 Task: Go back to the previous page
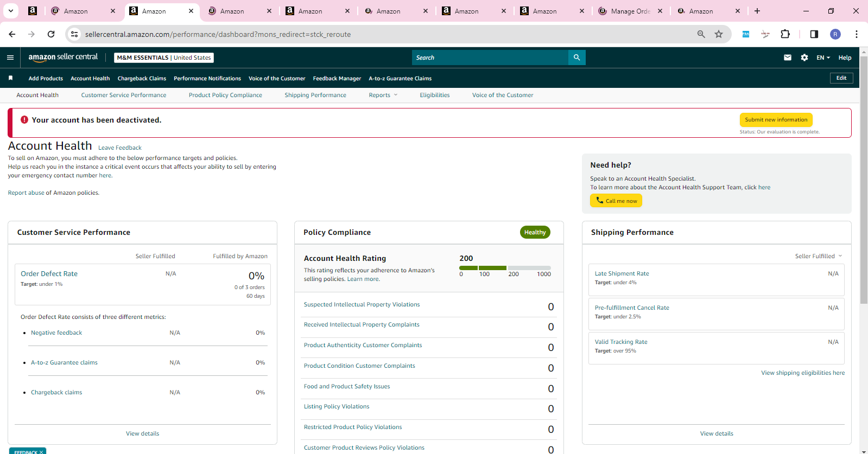[12, 34]
